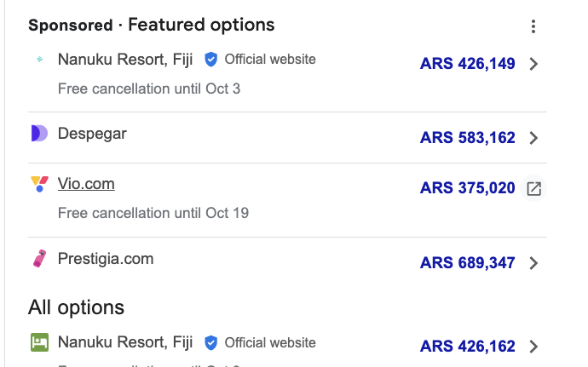The height and width of the screenshot is (367, 588).
Task: Click the Official website label under All options
Action: point(270,342)
